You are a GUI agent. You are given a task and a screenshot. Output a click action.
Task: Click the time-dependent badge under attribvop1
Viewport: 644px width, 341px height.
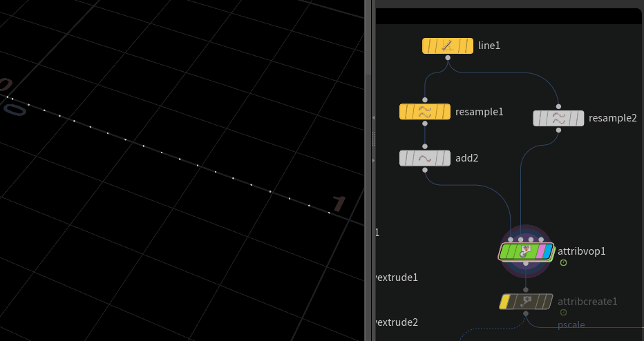(x=563, y=263)
